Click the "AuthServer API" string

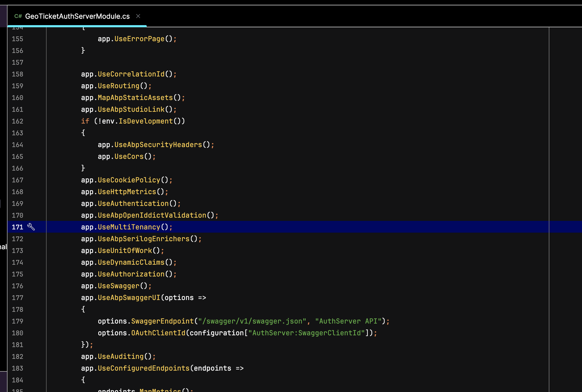point(348,321)
